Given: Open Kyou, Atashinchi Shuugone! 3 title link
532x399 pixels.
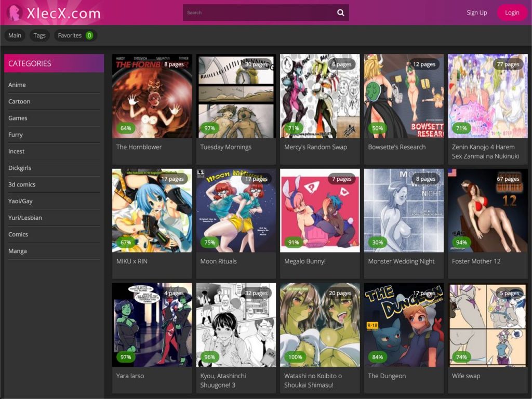Looking at the screenshot, I should coord(223,380).
